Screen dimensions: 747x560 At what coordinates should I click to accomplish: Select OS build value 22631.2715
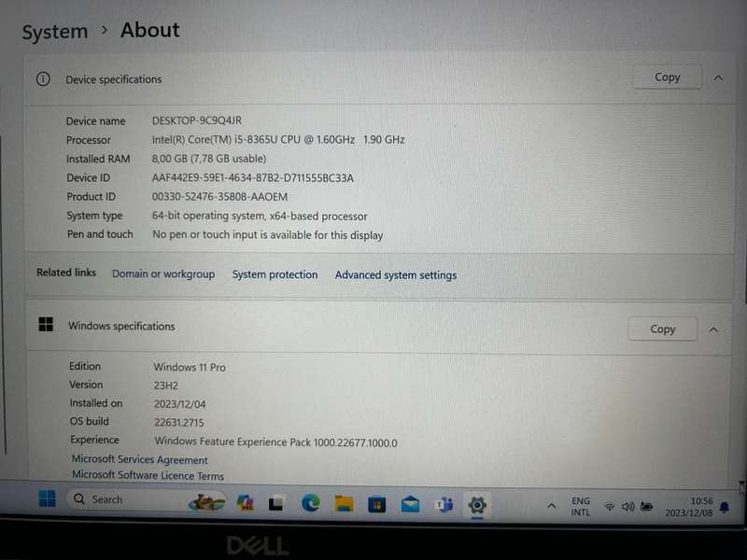click(179, 423)
